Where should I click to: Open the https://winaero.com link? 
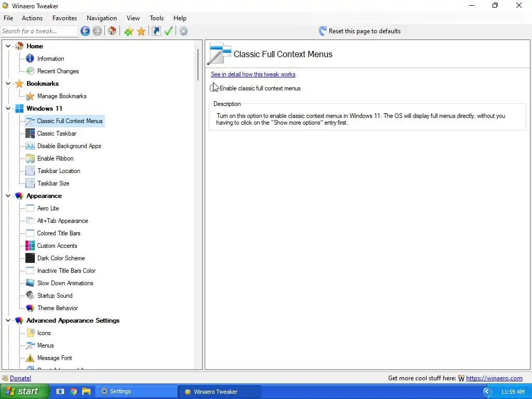pyautogui.click(x=494, y=378)
